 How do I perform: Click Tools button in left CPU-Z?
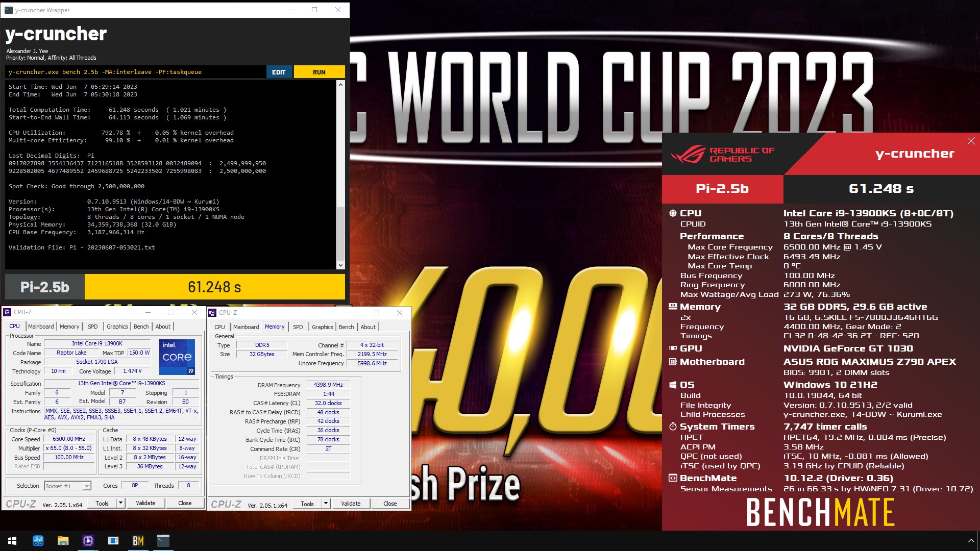tap(102, 503)
